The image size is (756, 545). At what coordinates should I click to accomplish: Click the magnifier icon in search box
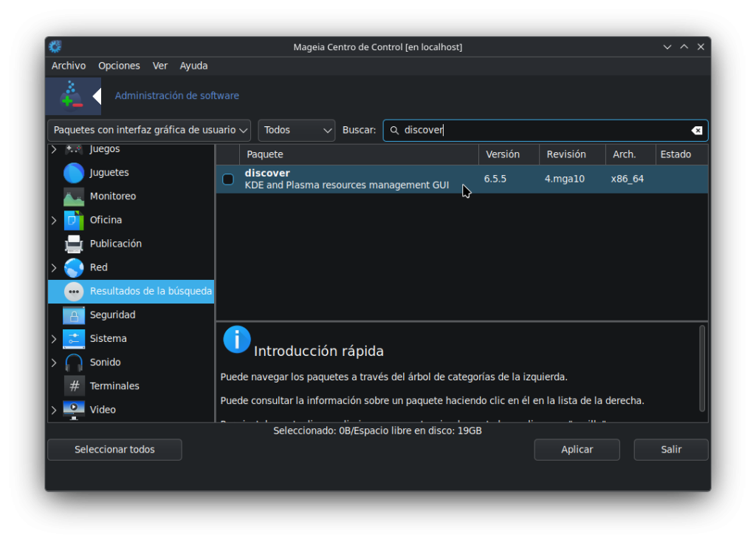click(394, 130)
